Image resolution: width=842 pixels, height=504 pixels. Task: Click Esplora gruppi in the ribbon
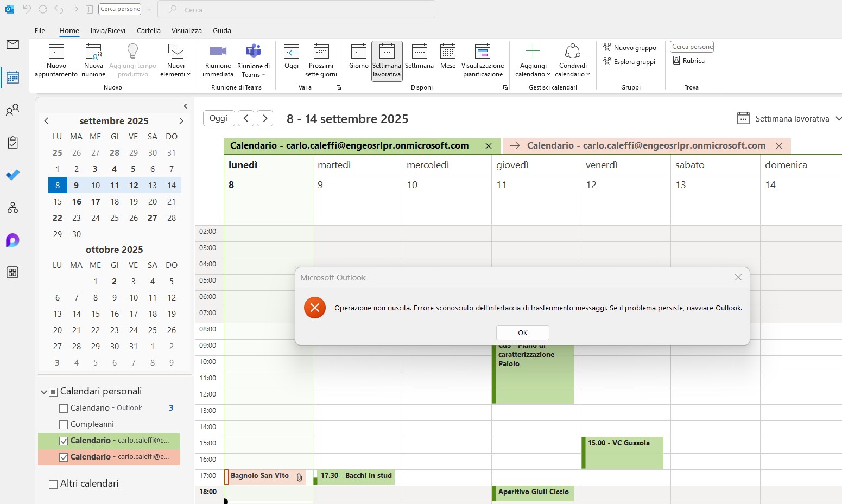coord(629,61)
